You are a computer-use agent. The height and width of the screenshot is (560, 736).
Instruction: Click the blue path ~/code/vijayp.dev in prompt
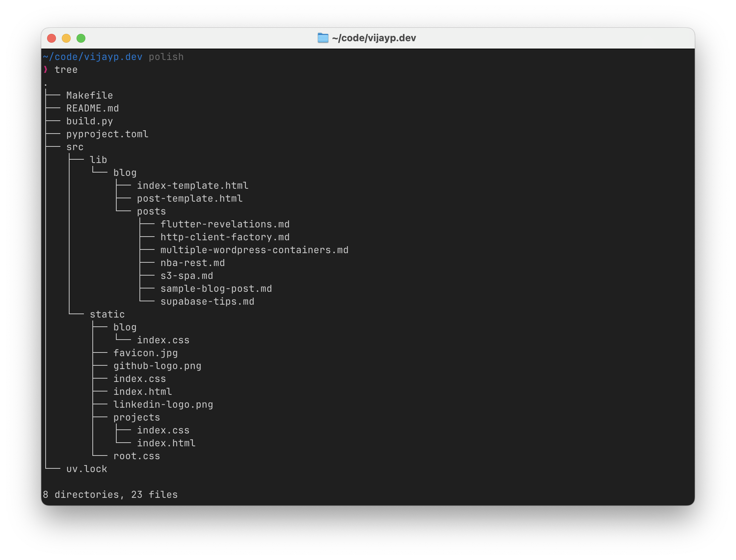point(93,57)
